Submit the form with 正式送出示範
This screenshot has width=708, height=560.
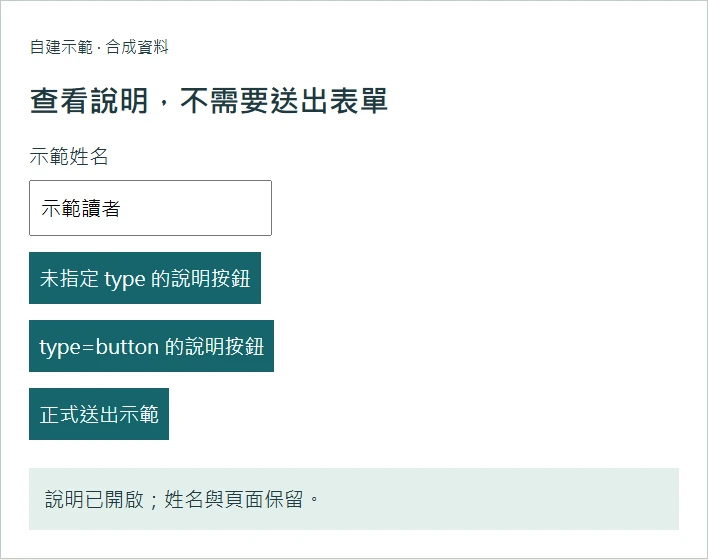[99, 414]
